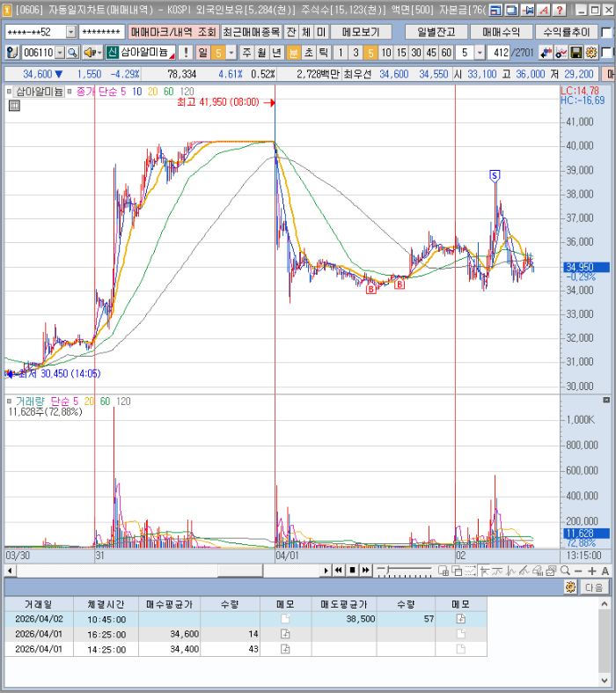Click the red letter A font icon

coord(544,11)
